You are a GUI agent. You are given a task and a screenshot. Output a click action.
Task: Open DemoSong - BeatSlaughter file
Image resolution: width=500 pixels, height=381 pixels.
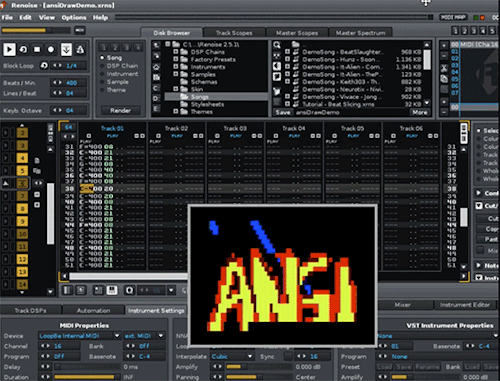tap(343, 52)
